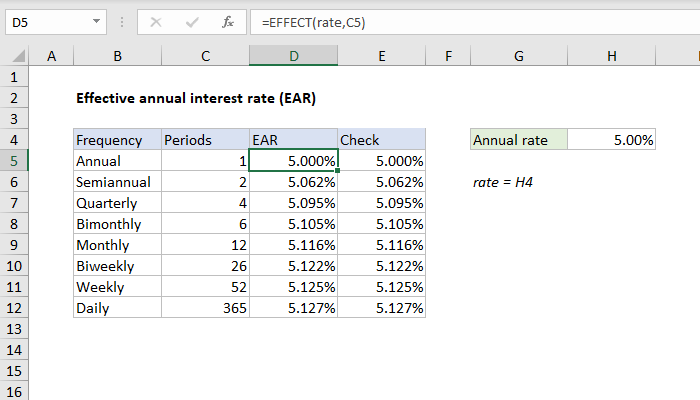Click the 'rate = H4' note cell
The width and height of the screenshot is (700, 400).
tap(503, 182)
